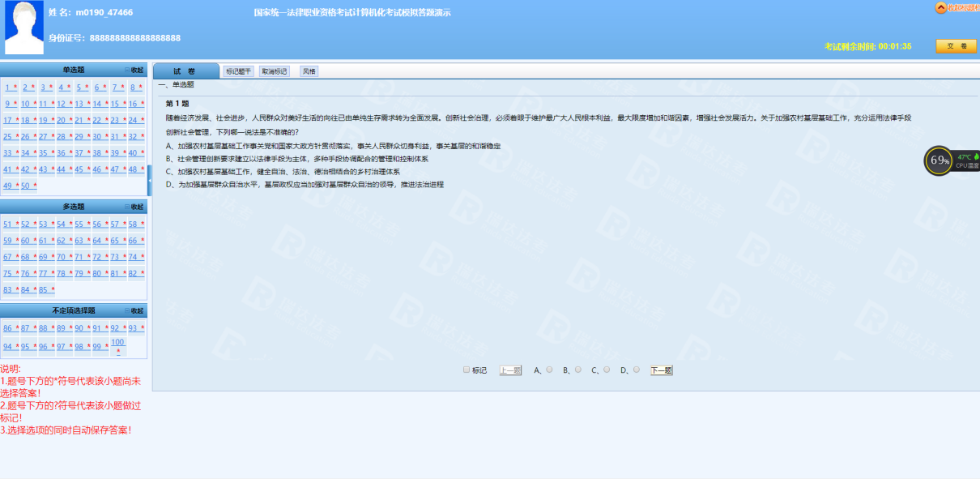Switch to the 试卷 tab
This screenshot has height=479, width=980.
[x=185, y=71]
